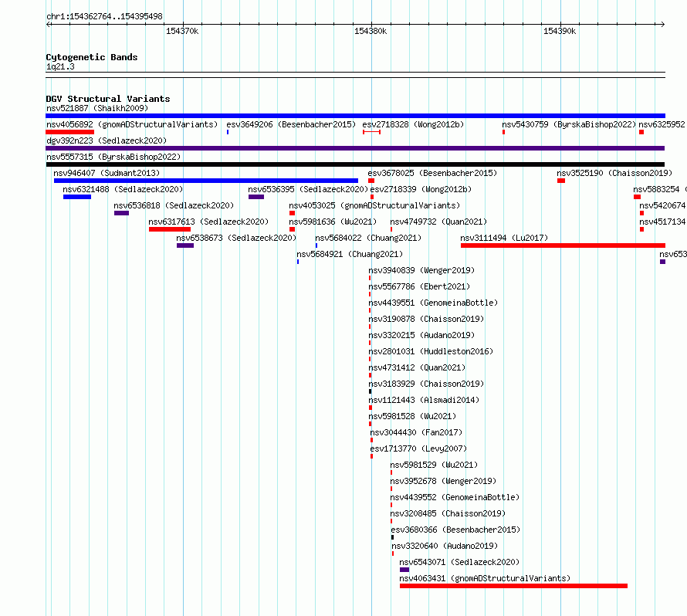Screen dimensions: 687x616
Task: Open nsv4053025 (gnomADStructuralVariants) variant
Action: 374,205
